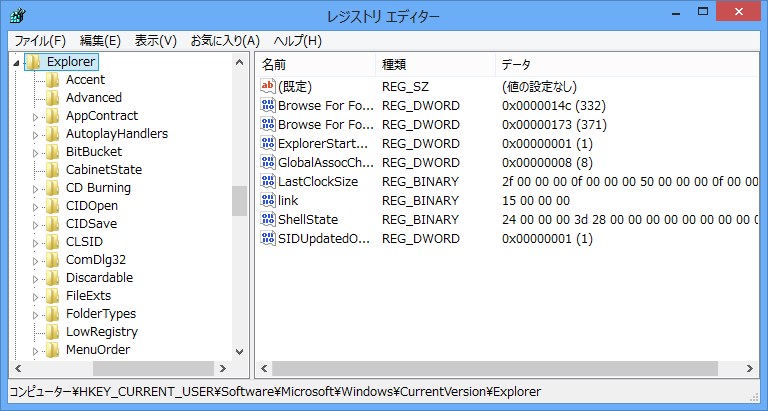This screenshot has width=768, height=411.
Task: Expand the CLSID key
Action: coord(35,243)
